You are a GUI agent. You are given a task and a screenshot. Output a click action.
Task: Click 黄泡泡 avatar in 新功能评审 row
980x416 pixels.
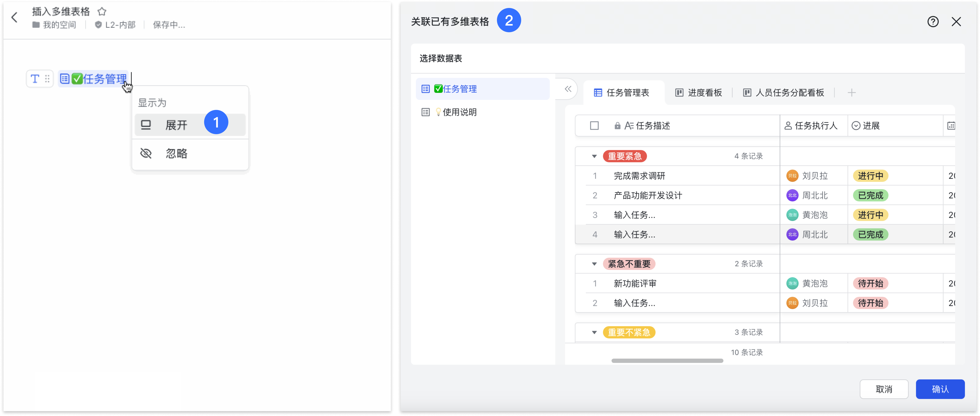(793, 284)
